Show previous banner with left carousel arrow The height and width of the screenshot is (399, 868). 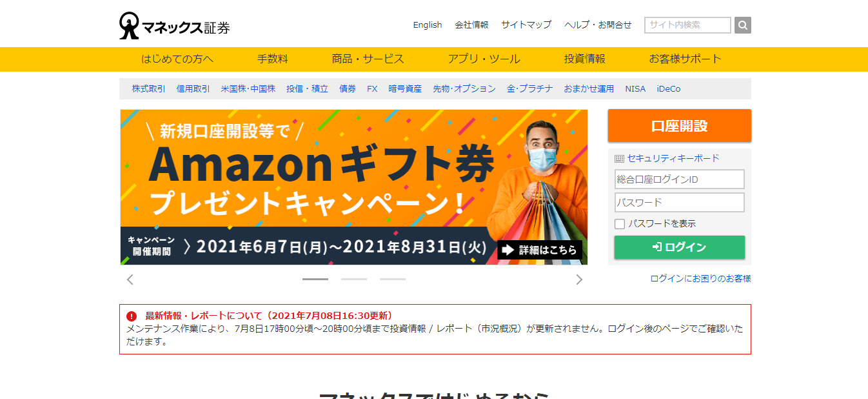point(130,279)
